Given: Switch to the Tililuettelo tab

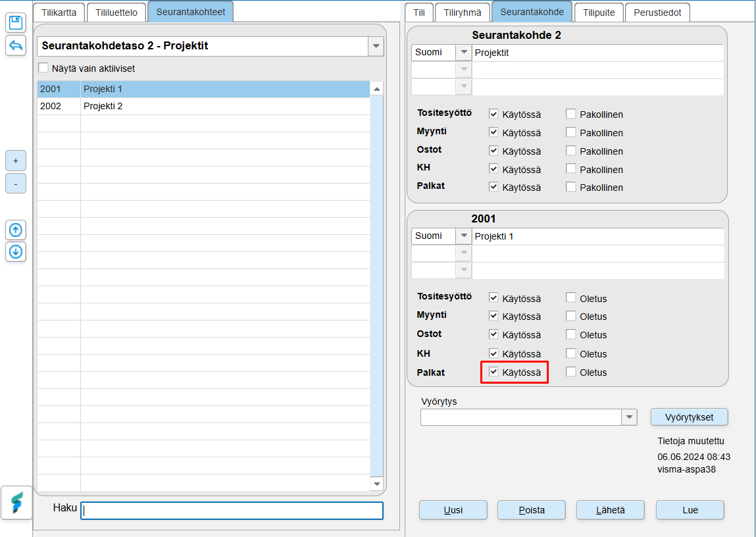Looking at the screenshot, I should coord(116,13).
